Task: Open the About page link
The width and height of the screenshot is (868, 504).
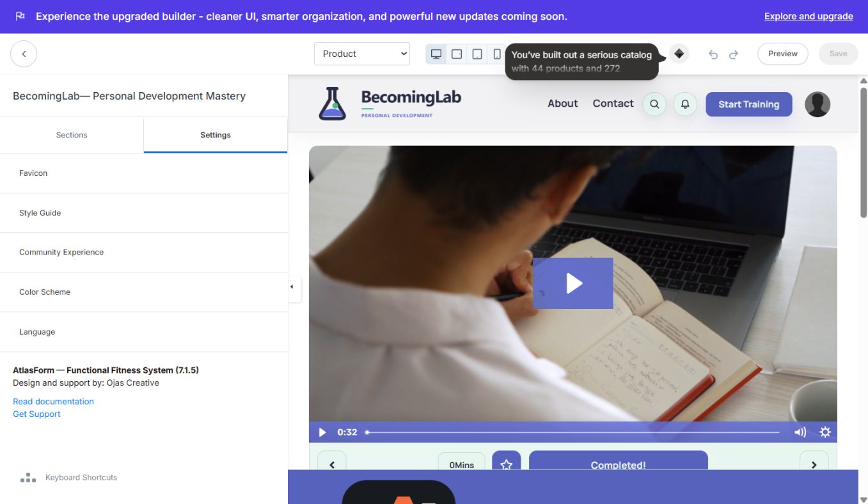Action: (563, 104)
